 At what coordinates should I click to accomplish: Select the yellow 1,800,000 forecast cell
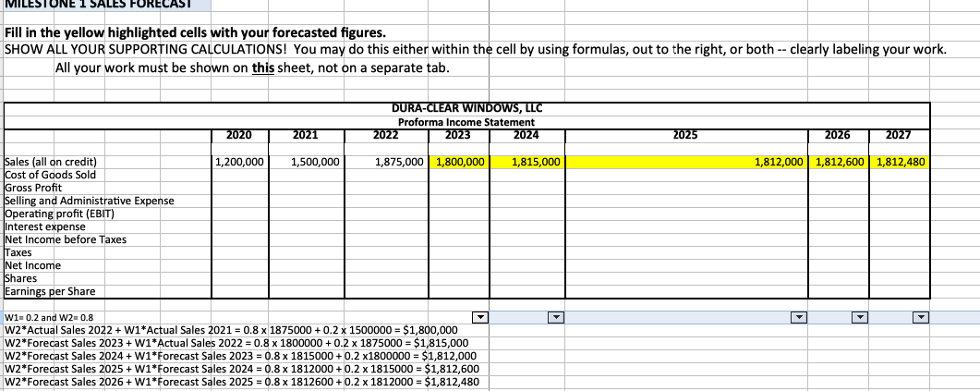click(x=459, y=162)
